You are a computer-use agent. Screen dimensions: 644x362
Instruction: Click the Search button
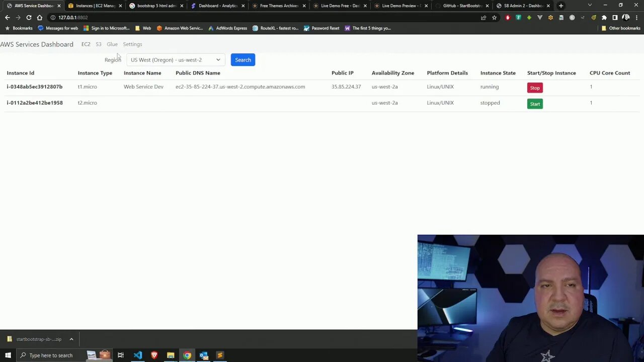tap(243, 60)
